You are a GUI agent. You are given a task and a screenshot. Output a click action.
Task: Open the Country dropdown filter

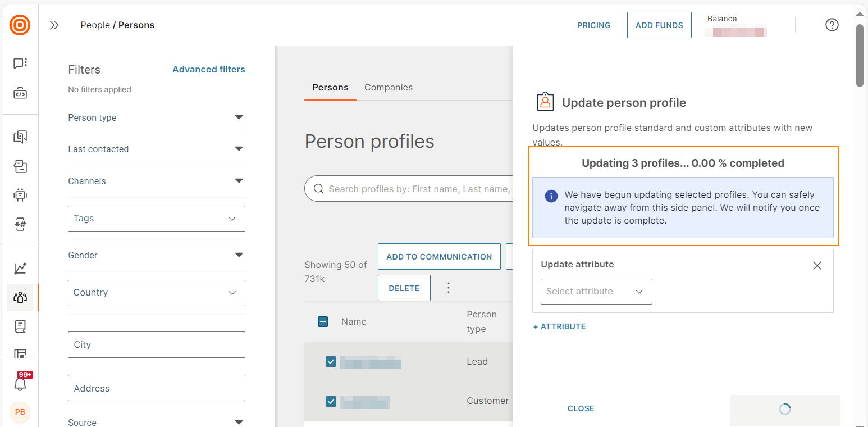click(x=156, y=293)
